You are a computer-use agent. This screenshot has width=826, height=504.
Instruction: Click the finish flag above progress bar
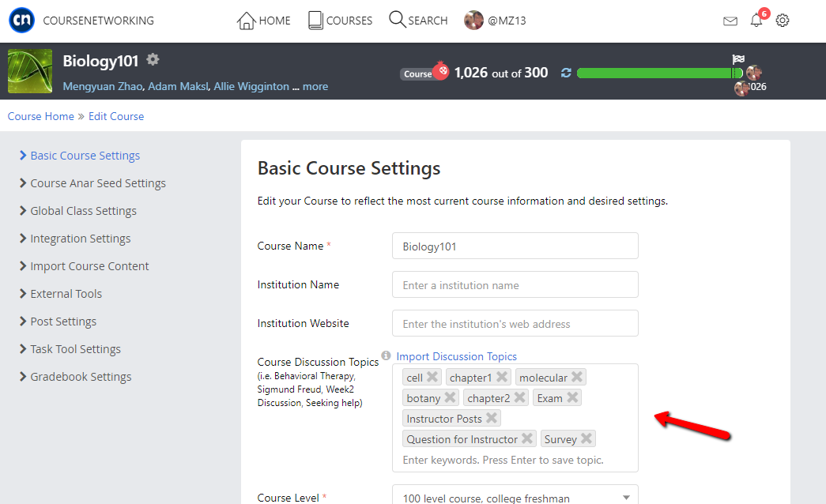pyautogui.click(x=738, y=59)
